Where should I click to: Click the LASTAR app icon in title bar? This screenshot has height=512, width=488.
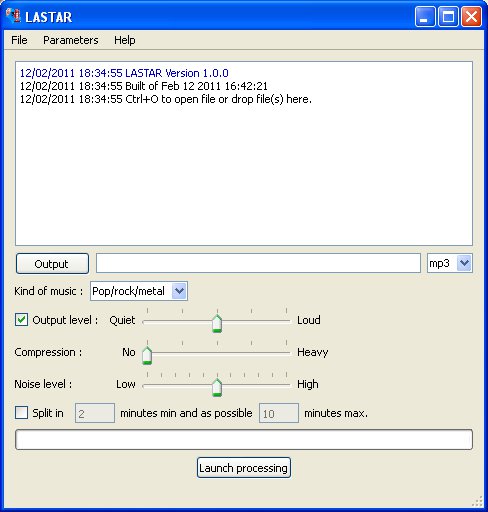(14, 16)
